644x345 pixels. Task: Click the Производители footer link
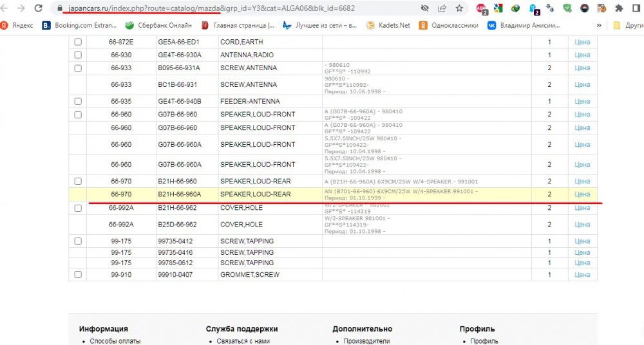pos(366,341)
